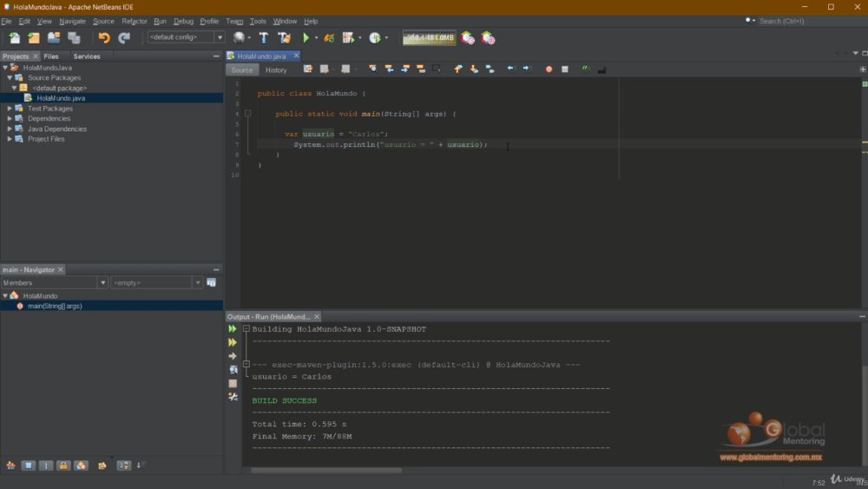The width and height of the screenshot is (868, 489).
Task: Expand the Test Packages node
Action: coord(10,109)
